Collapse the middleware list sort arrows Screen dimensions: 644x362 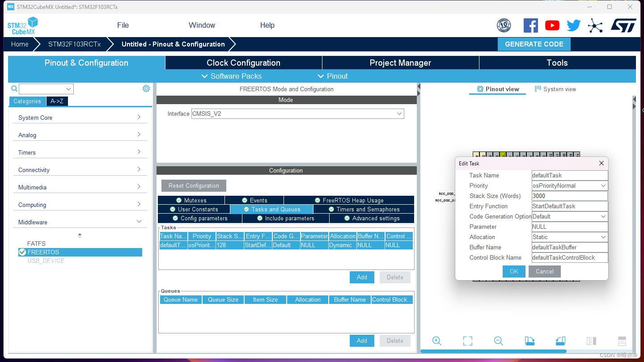click(80, 235)
